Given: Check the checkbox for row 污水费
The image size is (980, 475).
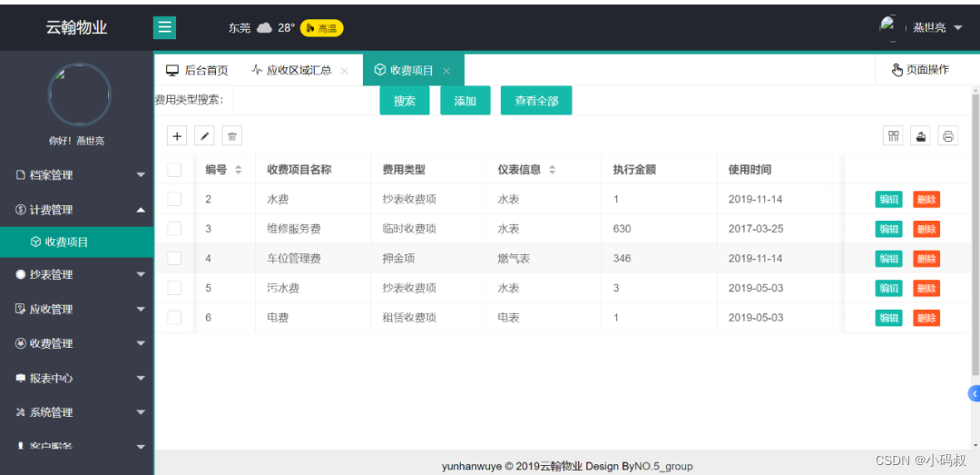Looking at the screenshot, I should (174, 288).
